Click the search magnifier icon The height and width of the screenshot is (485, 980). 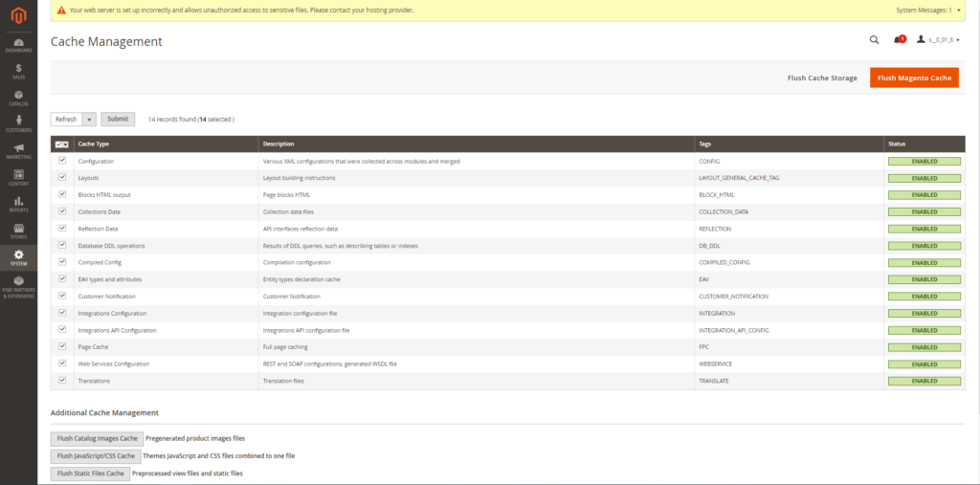point(875,40)
